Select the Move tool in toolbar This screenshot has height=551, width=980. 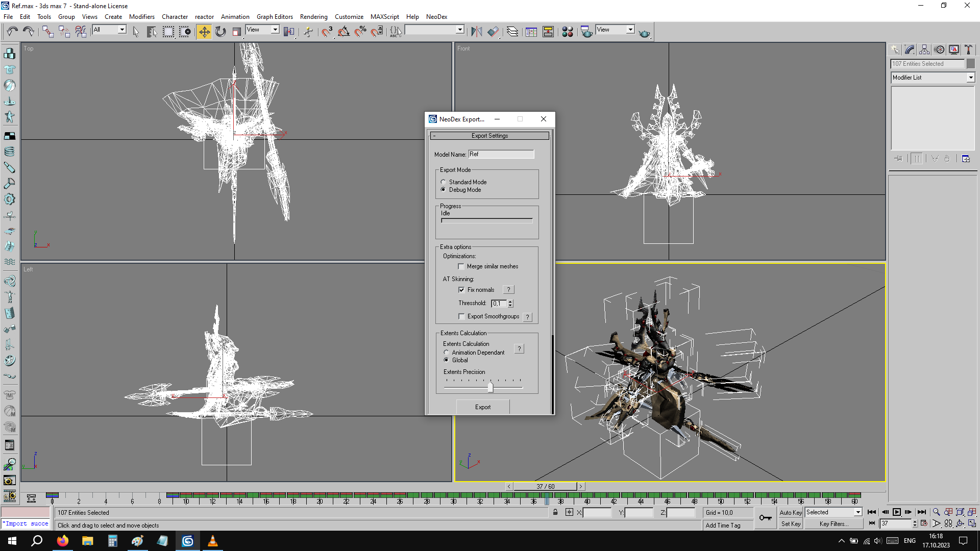[x=204, y=32]
